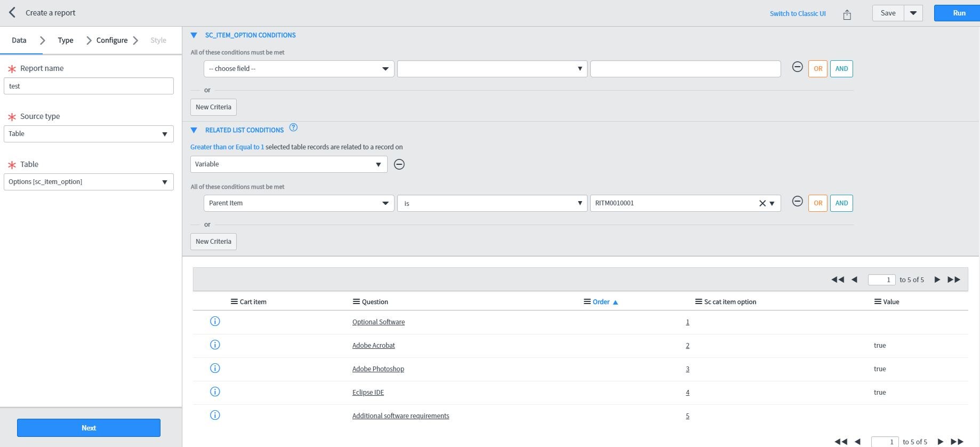Image resolution: width=980 pixels, height=447 pixels.
Task: Add OR to Parent Item condition
Action: [x=818, y=203]
